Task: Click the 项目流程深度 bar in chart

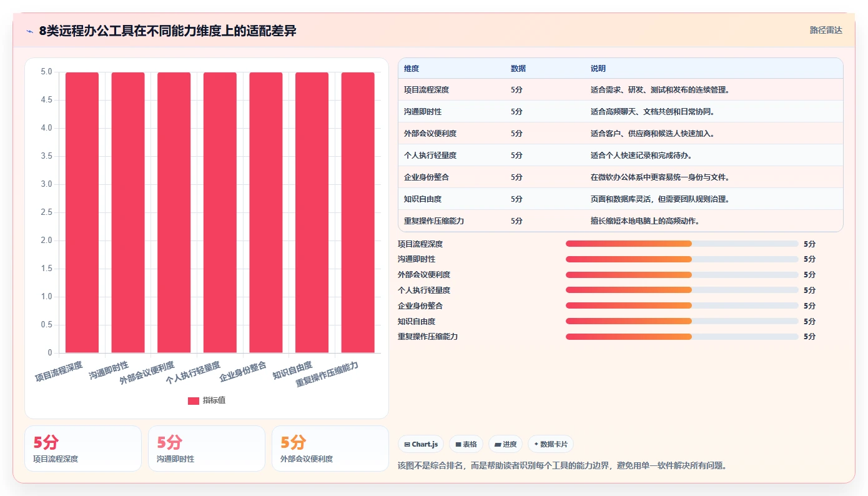Action: click(x=82, y=212)
